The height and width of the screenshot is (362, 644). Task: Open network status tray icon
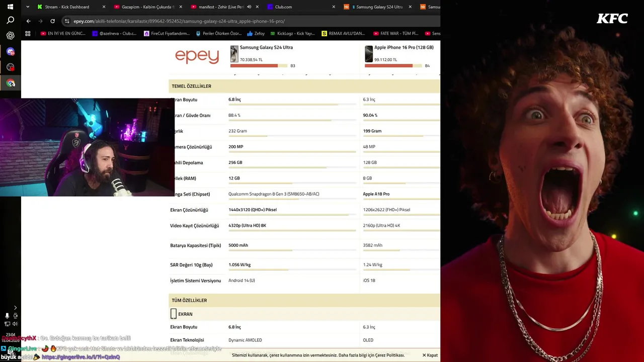point(7,324)
